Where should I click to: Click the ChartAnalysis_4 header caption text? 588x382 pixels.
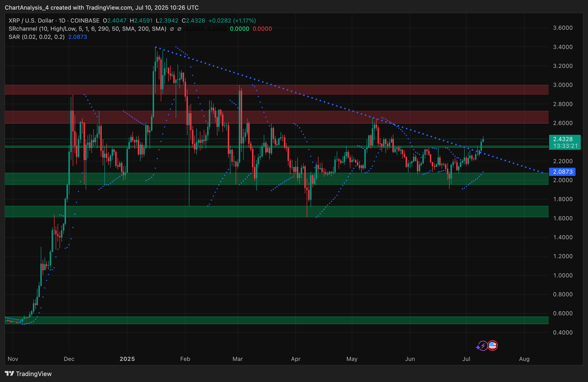[102, 8]
